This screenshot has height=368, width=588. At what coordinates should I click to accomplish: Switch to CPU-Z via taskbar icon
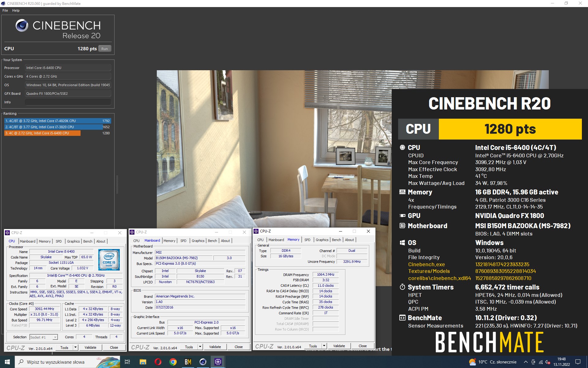tap(218, 362)
